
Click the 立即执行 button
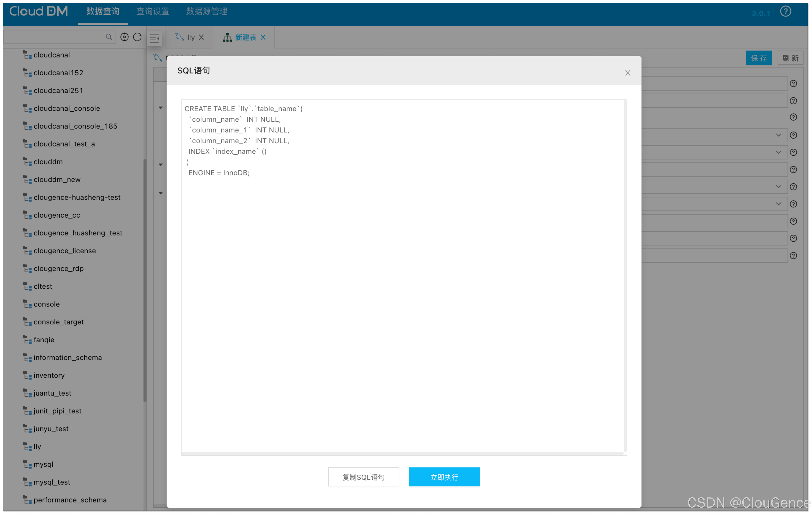coord(444,477)
